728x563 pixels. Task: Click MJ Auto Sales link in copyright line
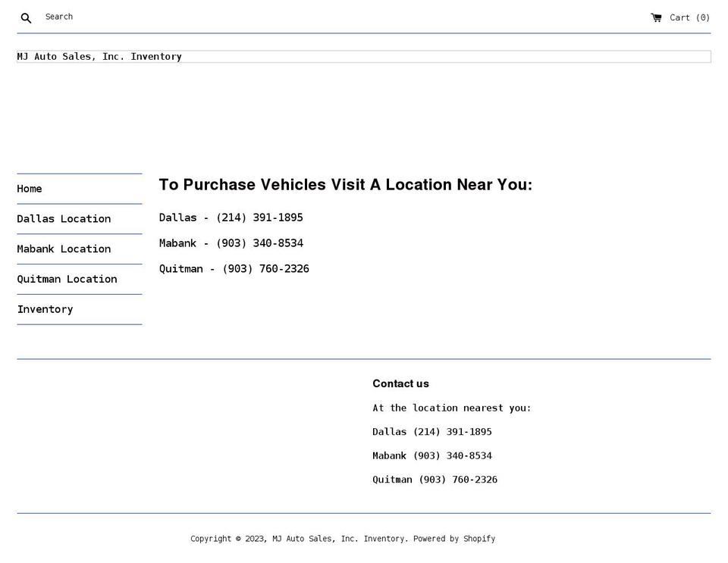tap(339, 539)
